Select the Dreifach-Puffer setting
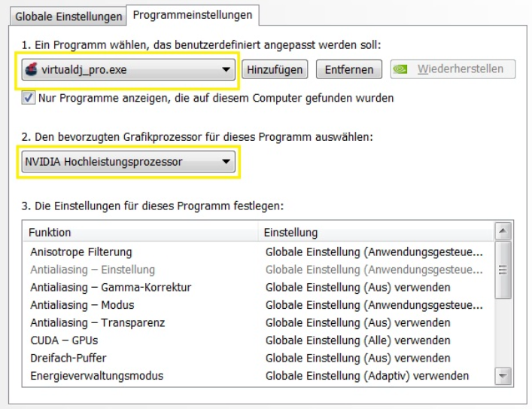Image resolution: width=532 pixels, height=409 pixels. [71, 359]
